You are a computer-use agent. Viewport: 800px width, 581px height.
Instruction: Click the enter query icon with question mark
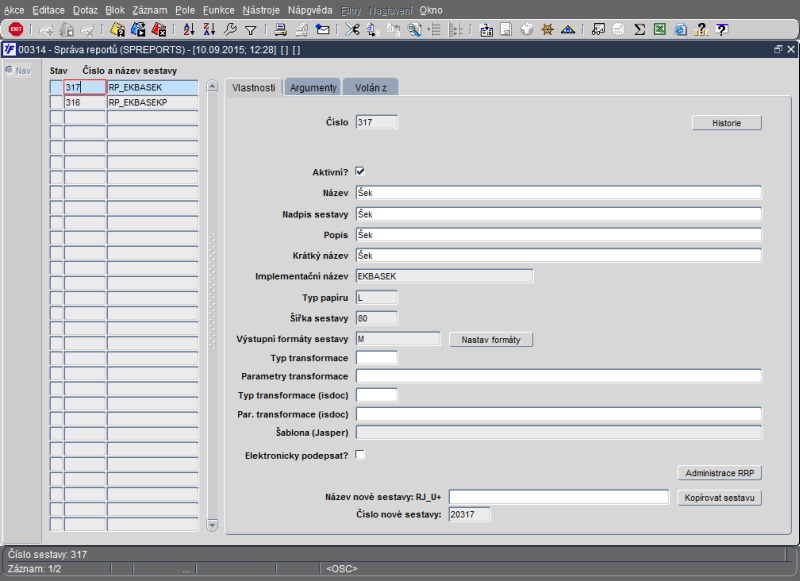(117, 30)
